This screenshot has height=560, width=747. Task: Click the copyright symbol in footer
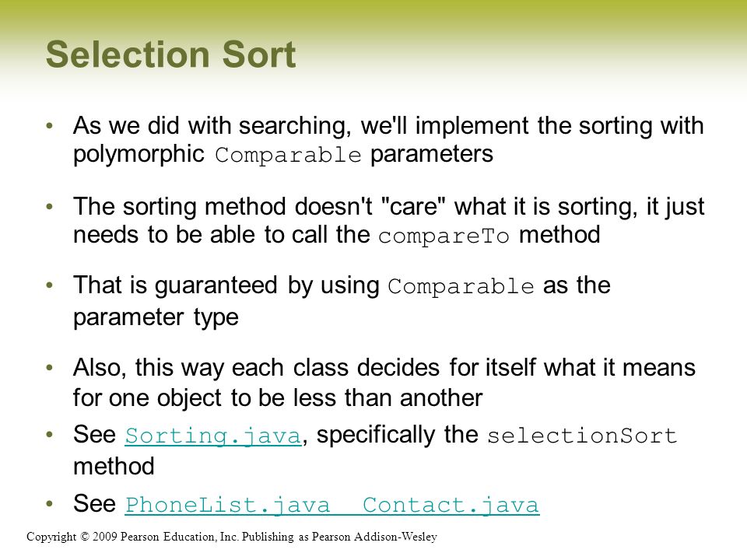click(x=85, y=537)
